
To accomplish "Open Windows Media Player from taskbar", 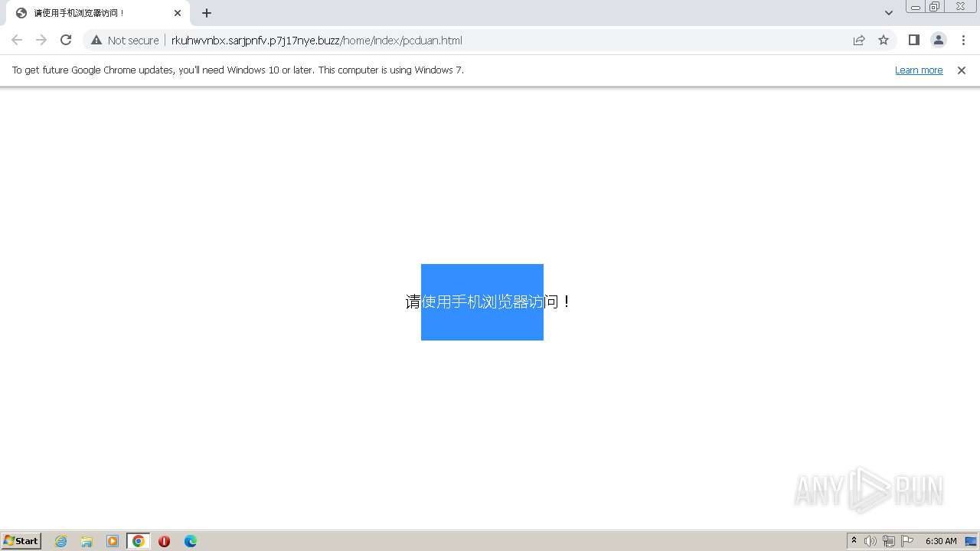I will pos(113,541).
